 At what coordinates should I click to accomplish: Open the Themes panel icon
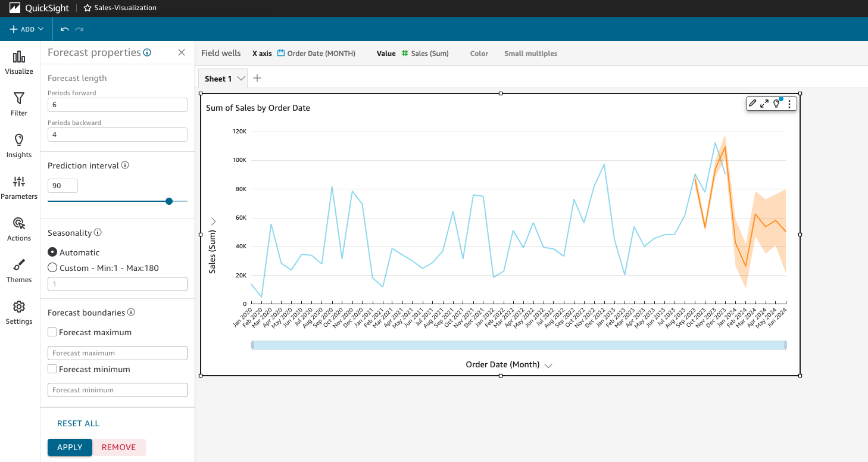tap(18, 269)
